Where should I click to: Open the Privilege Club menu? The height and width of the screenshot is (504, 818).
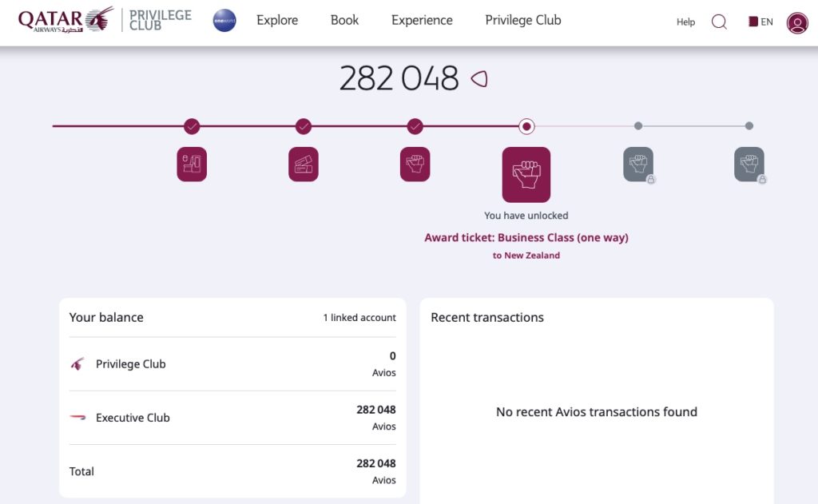(x=522, y=21)
